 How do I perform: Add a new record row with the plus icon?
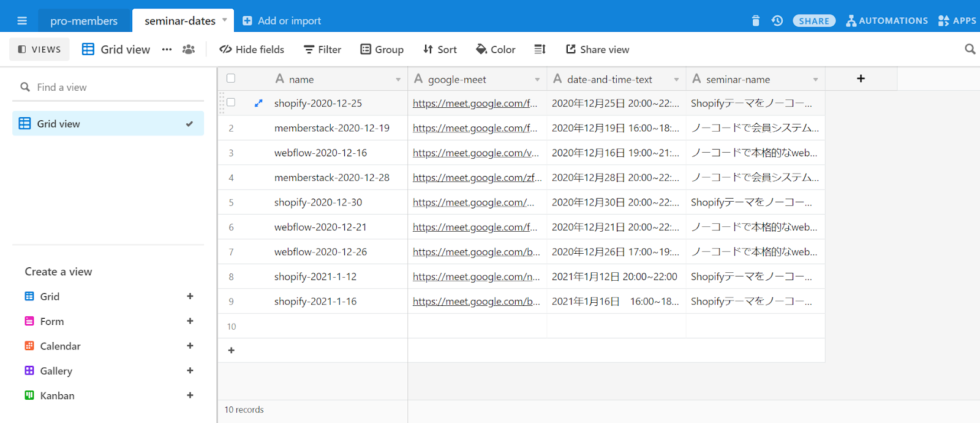231,350
